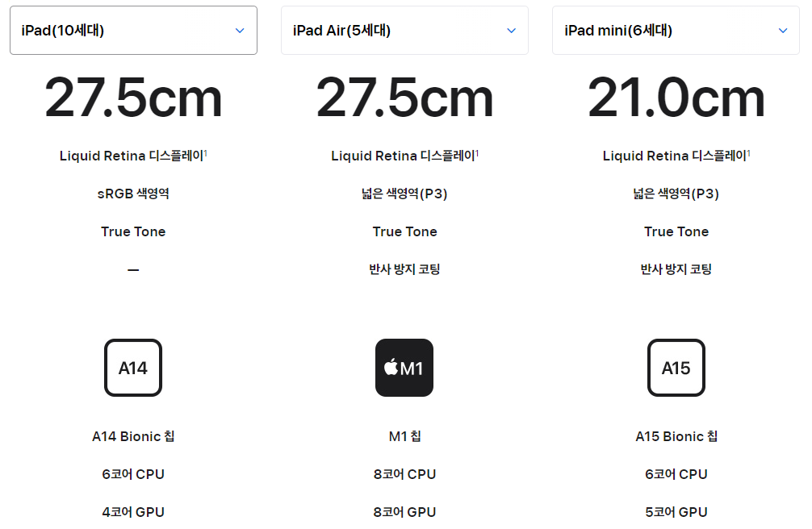Screen dimensions: 812x529
Task: Click the sRGB 색영역 text
Action: 133,194
